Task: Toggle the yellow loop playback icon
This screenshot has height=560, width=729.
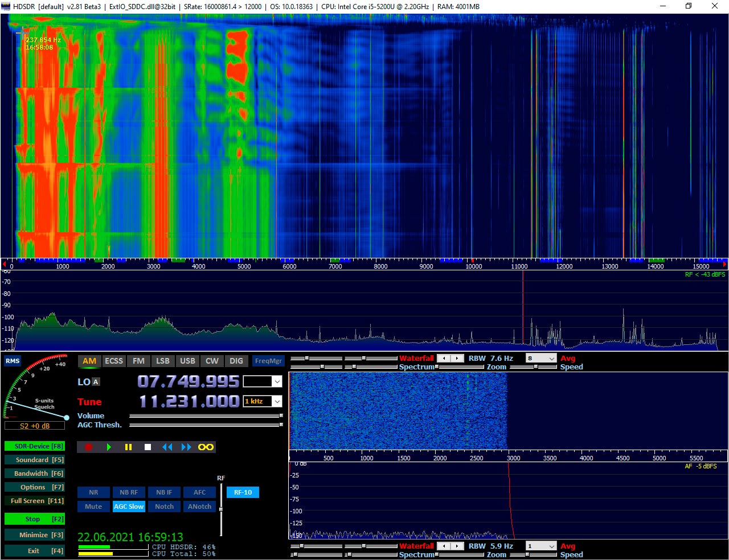Action: point(206,447)
